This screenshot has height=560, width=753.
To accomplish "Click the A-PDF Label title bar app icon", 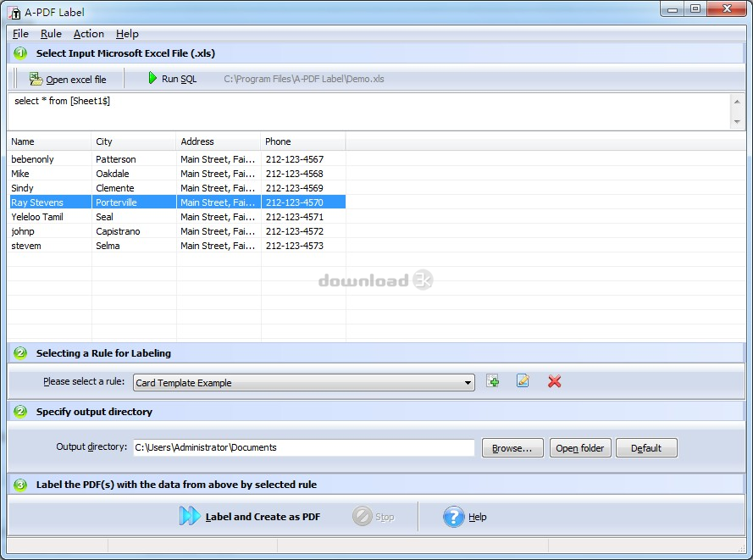I will (14, 13).
